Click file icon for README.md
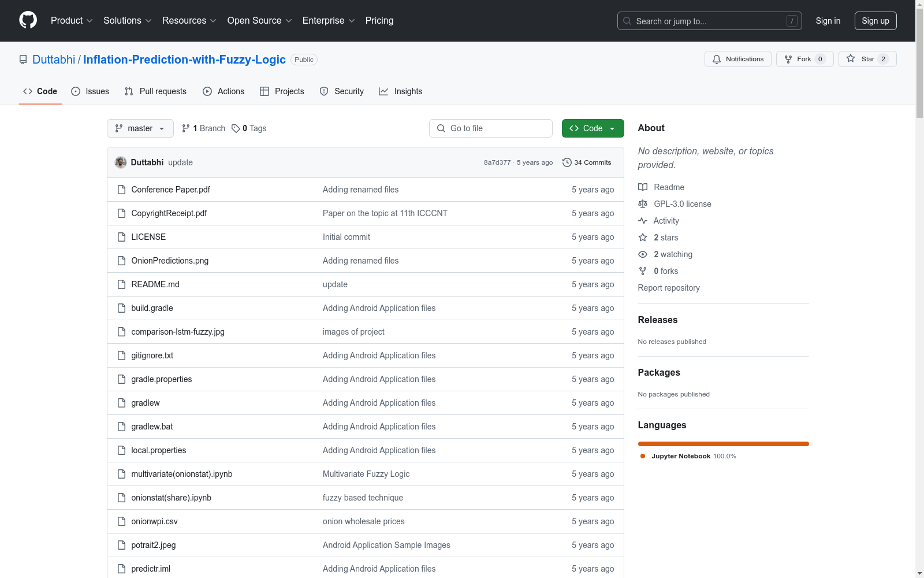Screen dimensions: 924x578 point(121,284)
